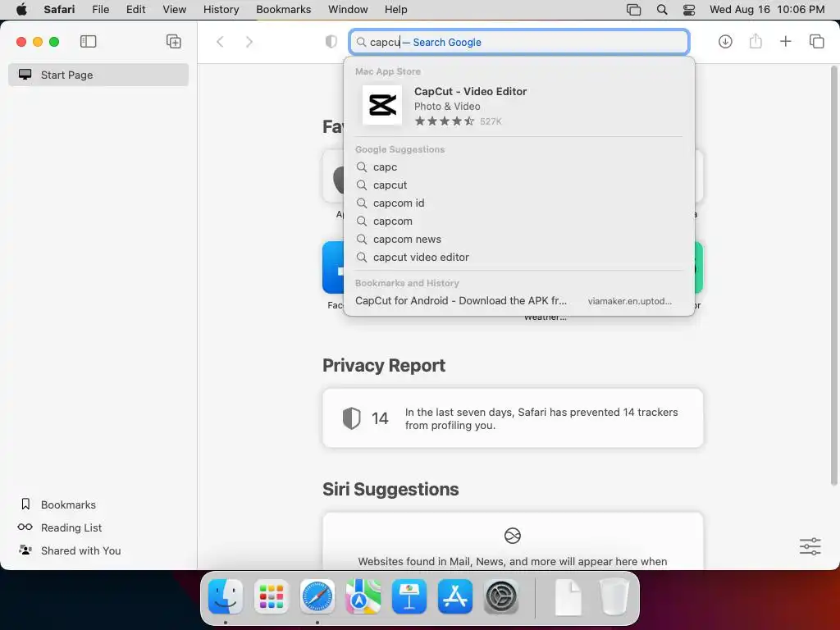Select the Start Page sidebar item
Viewport: 840px width, 630px height.
tap(98, 75)
